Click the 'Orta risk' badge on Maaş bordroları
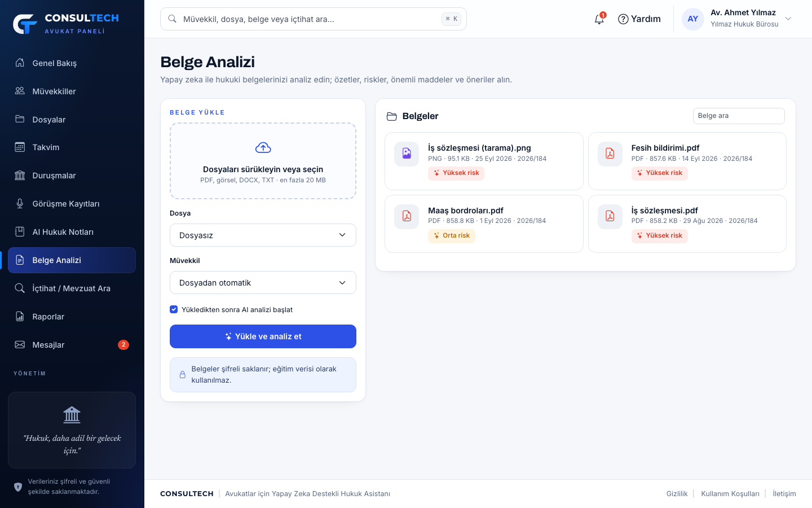812x508 pixels. pos(452,236)
